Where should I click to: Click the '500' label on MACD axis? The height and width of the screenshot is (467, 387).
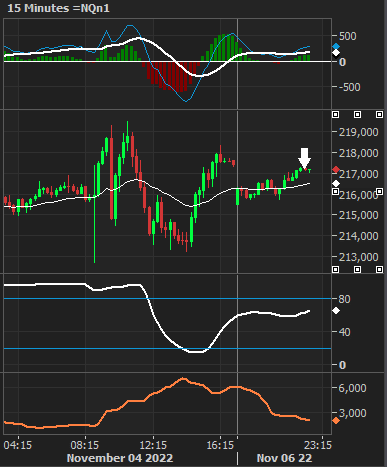[x=348, y=36]
